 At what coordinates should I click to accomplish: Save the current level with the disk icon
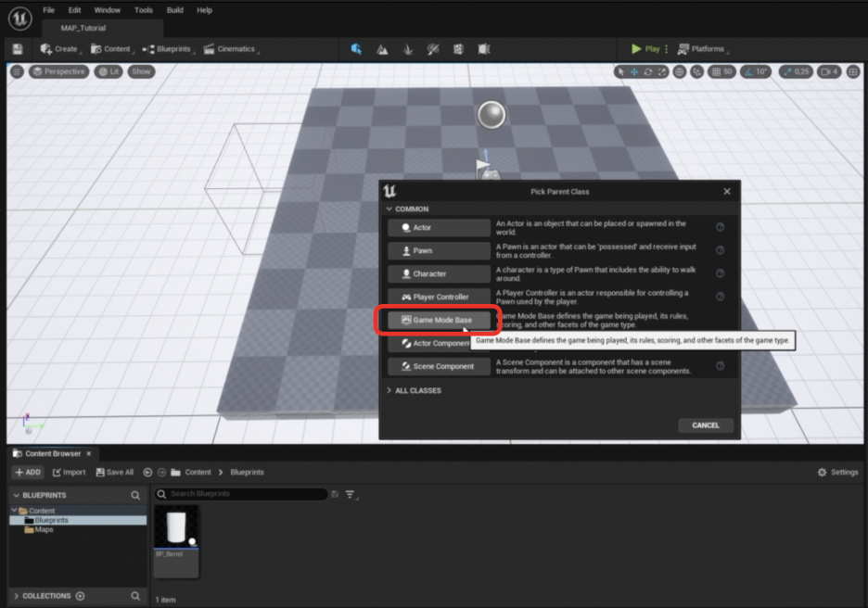[x=18, y=49]
